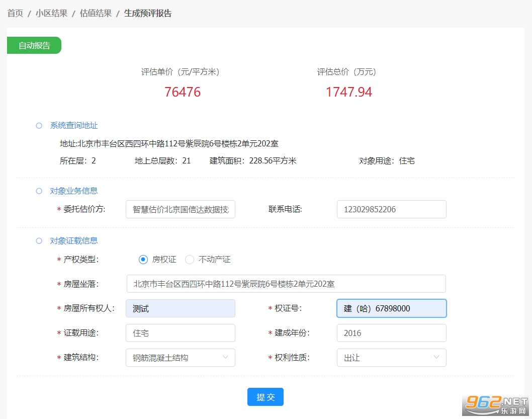
Task: Click the 系统查询地址 circle bullet icon
Action: click(x=39, y=126)
